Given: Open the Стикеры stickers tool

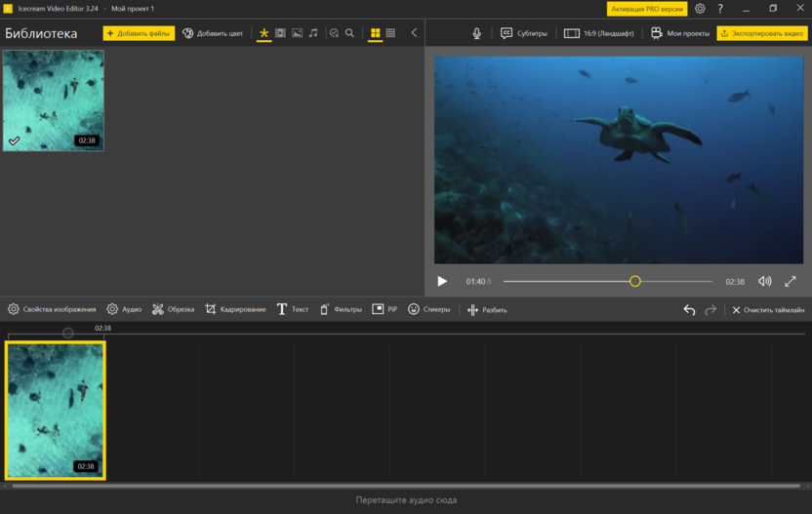Looking at the screenshot, I should tap(428, 309).
